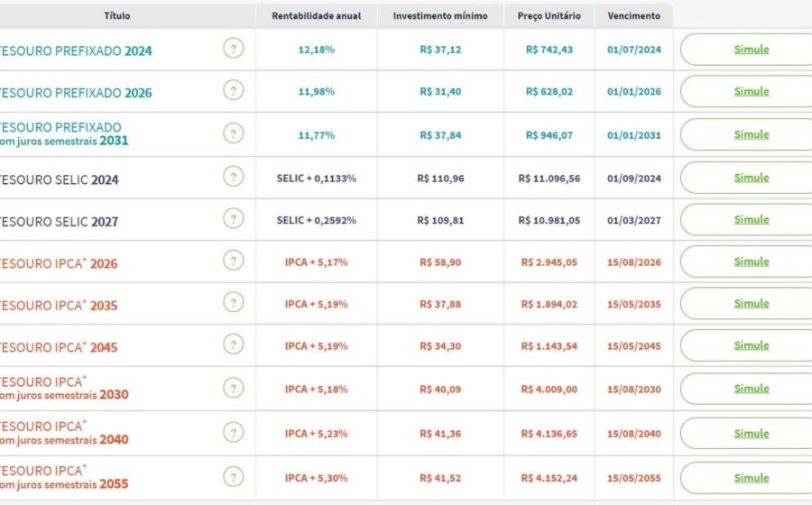
Task: Open help icon for Tesouro Prefixado 2031
Action: tap(233, 133)
